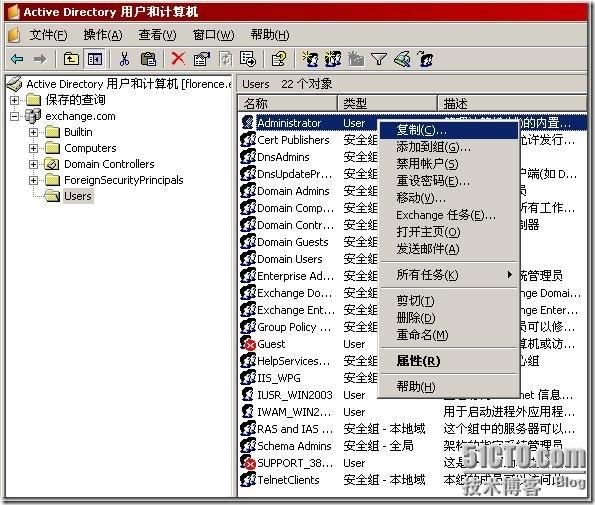The width and height of the screenshot is (595, 505).
Task: Expand the Builtin folder node
Action: point(33,132)
